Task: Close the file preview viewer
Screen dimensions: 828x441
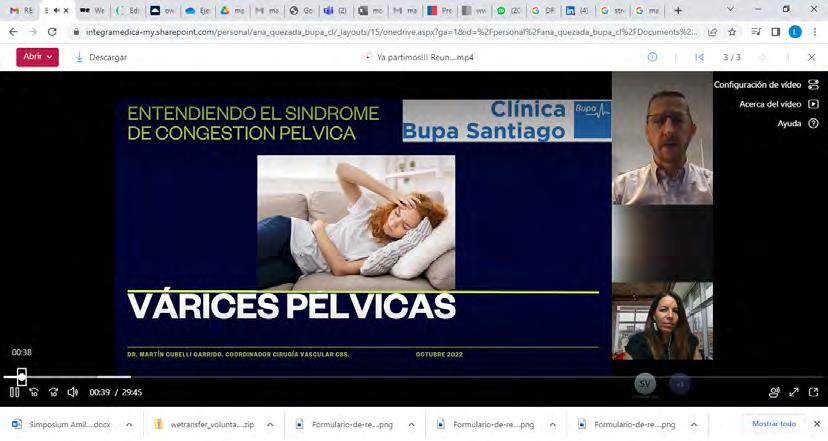Action: 812,57
